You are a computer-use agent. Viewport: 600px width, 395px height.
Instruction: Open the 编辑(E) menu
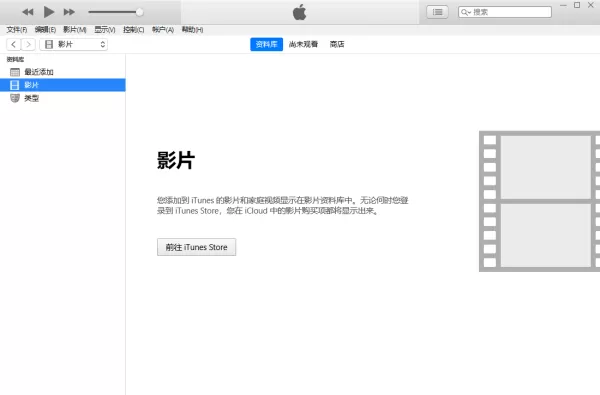click(45, 29)
